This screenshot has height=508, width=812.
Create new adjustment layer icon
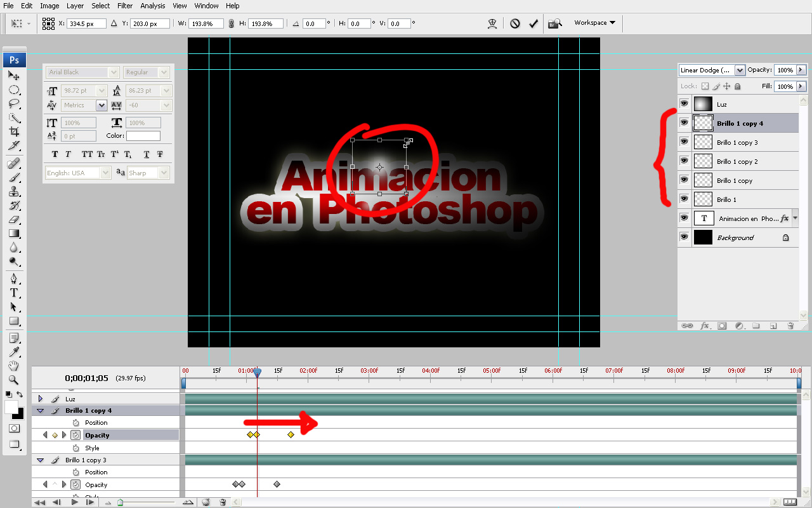coord(739,326)
